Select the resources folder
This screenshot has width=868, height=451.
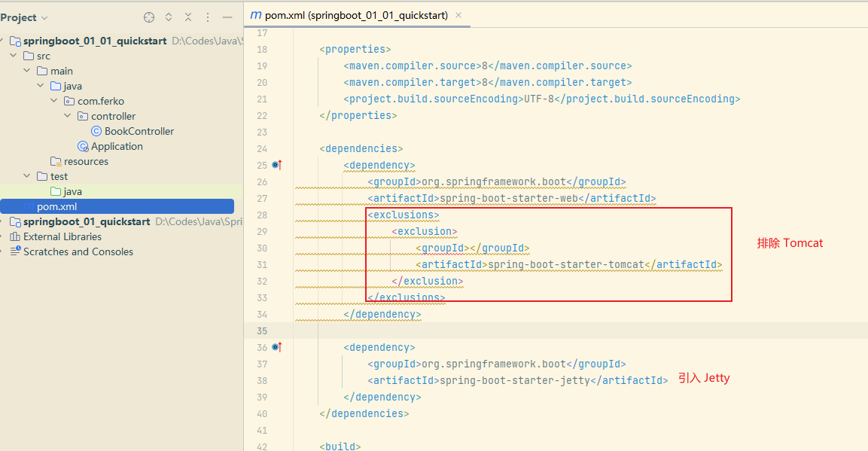pyautogui.click(x=86, y=161)
